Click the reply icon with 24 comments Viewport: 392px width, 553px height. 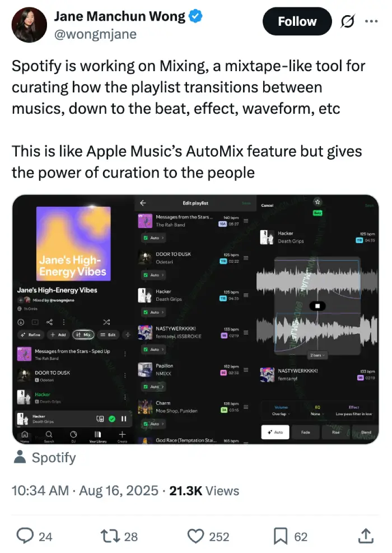point(25,536)
